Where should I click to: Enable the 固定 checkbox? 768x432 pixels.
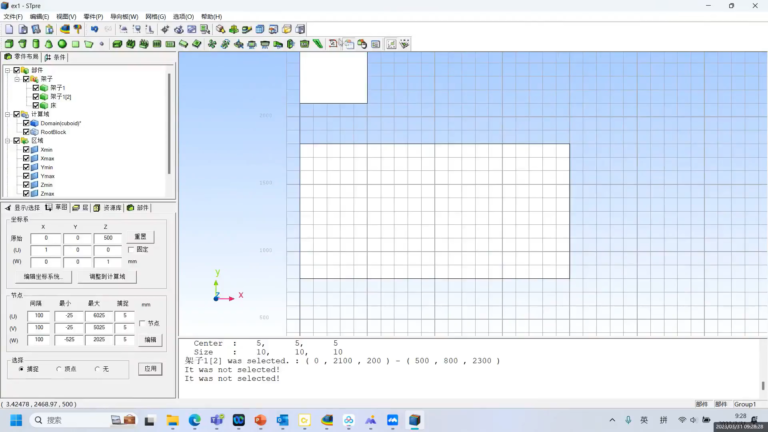click(x=131, y=249)
